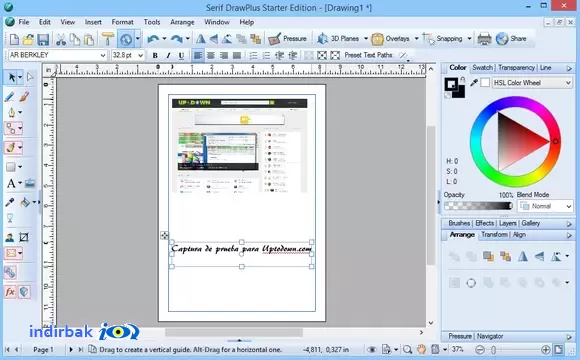The width and height of the screenshot is (580, 360).
Task: Click the New Drawing icon
Action: pyautogui.click(x=14, y=39)
